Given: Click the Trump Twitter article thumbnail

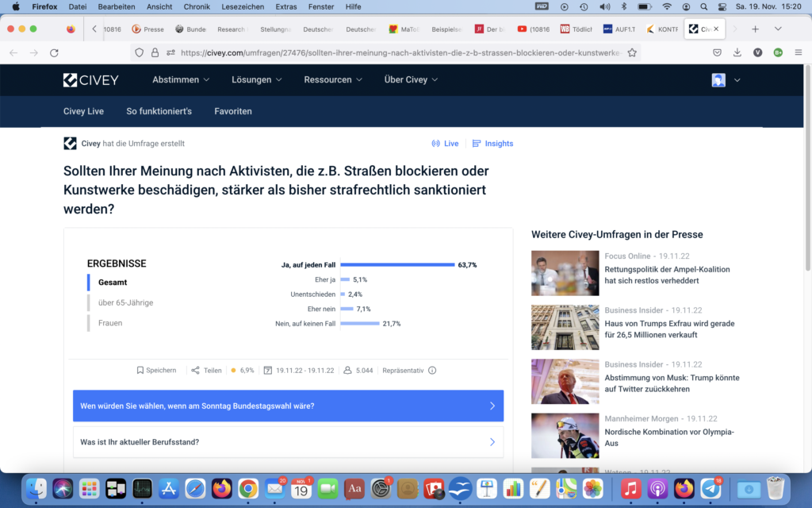Looking at the screenshot, I should pyautogui.click(x=565, y=382).
